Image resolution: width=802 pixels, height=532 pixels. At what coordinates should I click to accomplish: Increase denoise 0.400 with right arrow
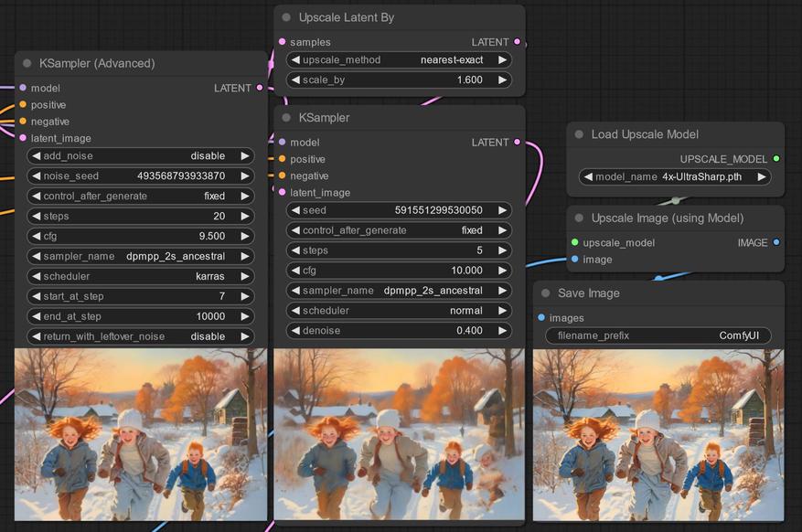pyautogui.click(x=502, y=331)
